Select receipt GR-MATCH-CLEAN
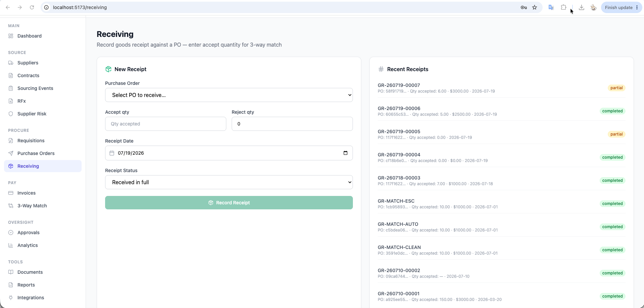644x308 pixels. 502,250
